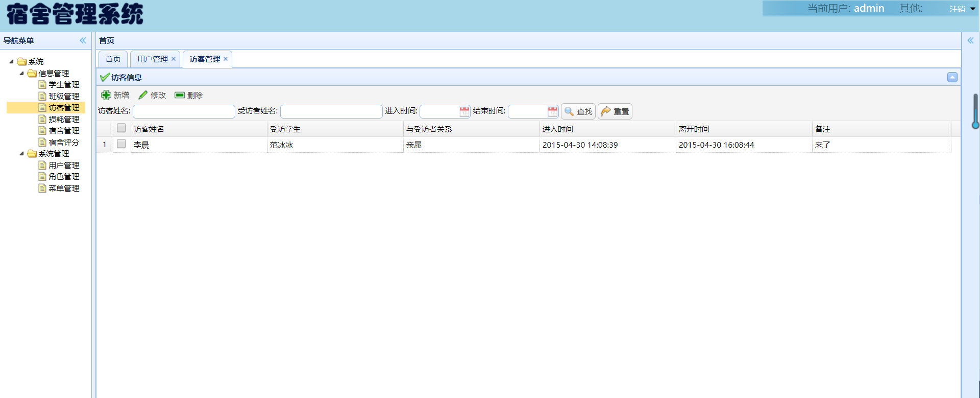This screenshot has height=398, width=980.
Task: Sort by 备注 column header
Action: click(881, 129)
